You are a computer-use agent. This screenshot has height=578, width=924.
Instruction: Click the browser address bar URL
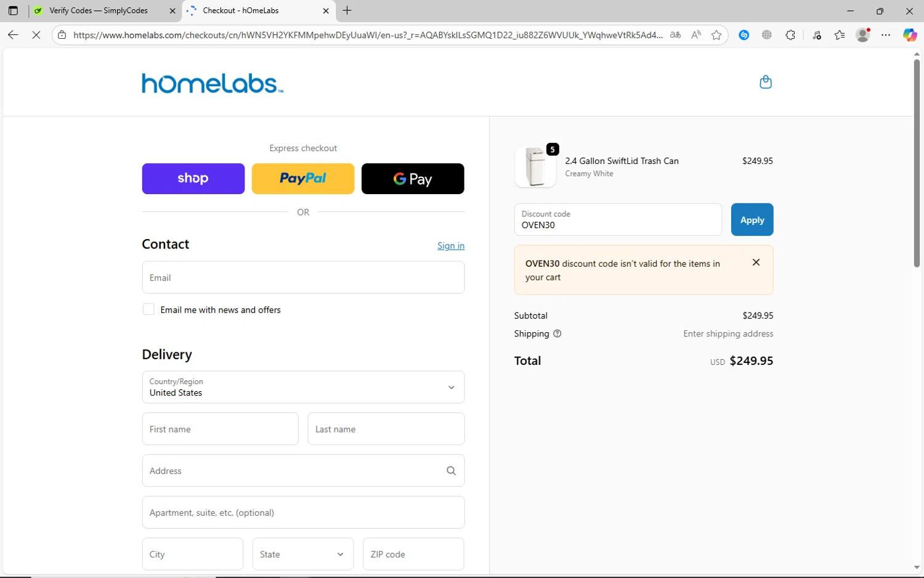368,35
